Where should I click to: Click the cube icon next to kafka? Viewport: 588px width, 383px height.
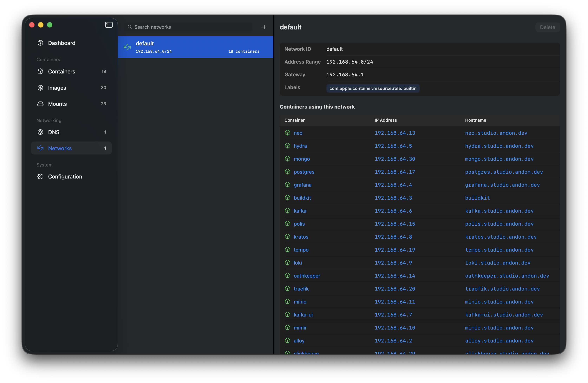click(288, 211)
